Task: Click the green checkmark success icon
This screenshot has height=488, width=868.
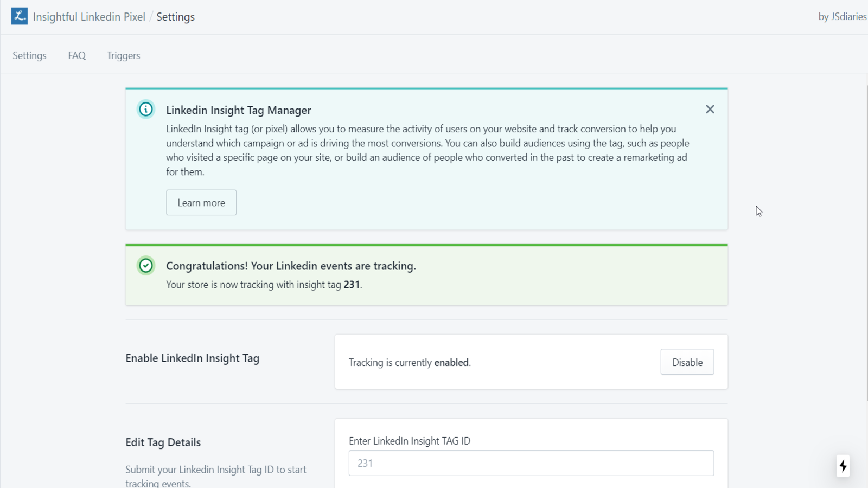Action: click(146, 266)
